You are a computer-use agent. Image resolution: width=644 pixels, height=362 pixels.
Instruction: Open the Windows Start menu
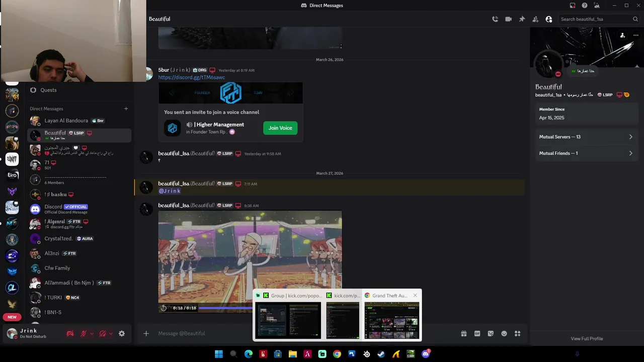[219, 354]
